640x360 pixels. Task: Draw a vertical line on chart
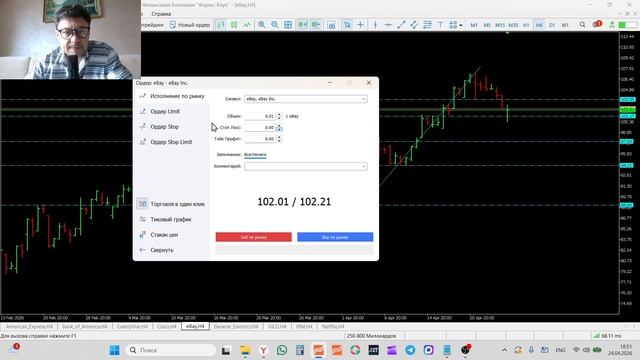tap(375, 25)
